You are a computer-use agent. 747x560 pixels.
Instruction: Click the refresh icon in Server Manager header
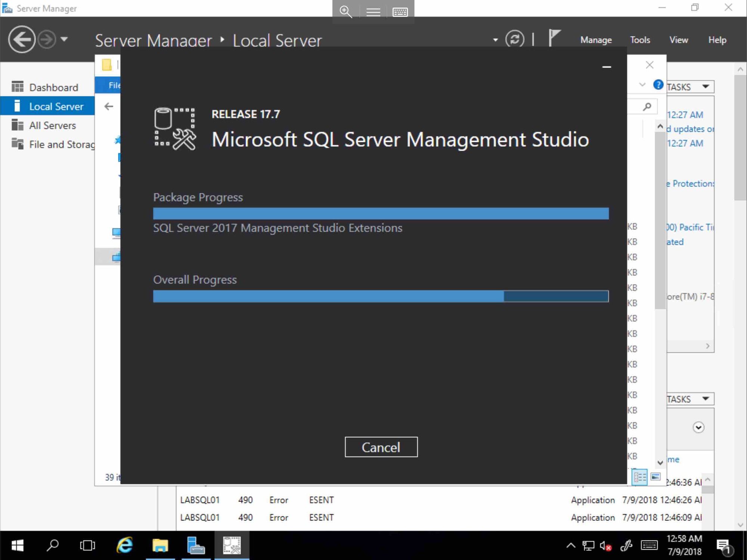coord(515,39)
